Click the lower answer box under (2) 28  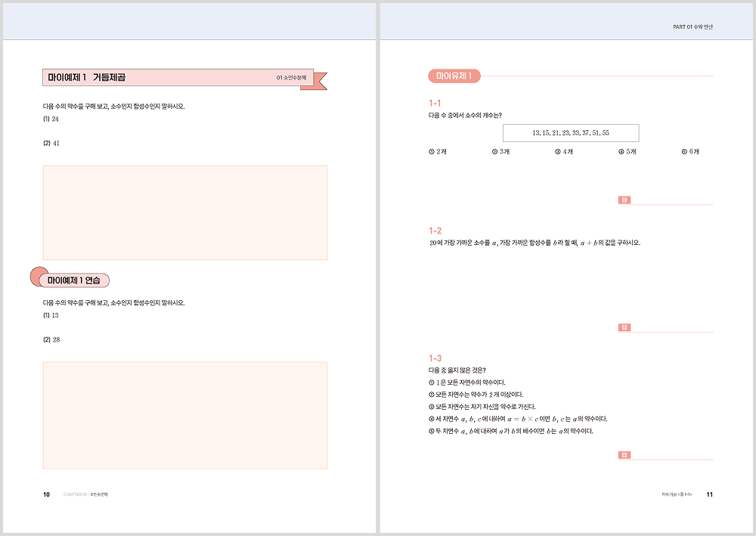[185, 414]
